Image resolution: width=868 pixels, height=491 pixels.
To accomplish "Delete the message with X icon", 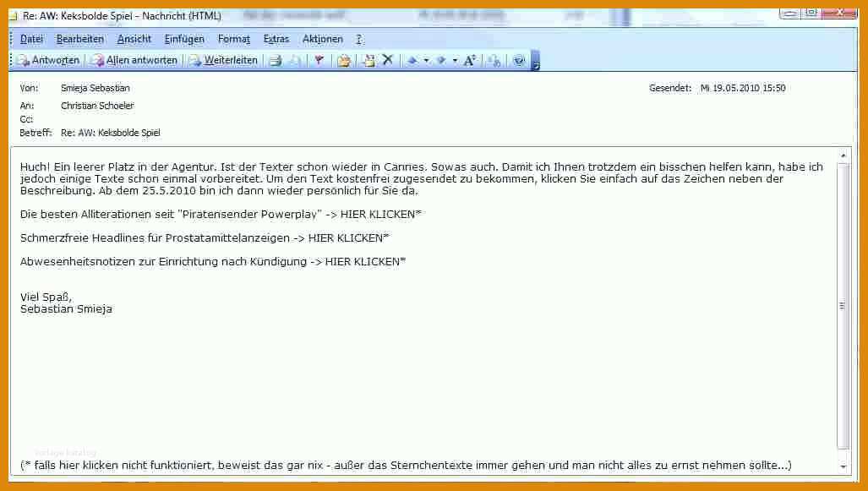I will pos(387,60).
